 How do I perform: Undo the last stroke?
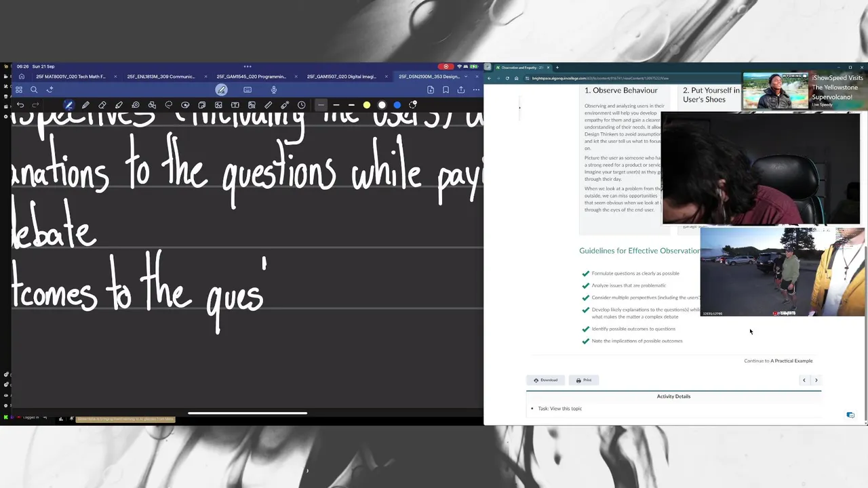[20, 105]
